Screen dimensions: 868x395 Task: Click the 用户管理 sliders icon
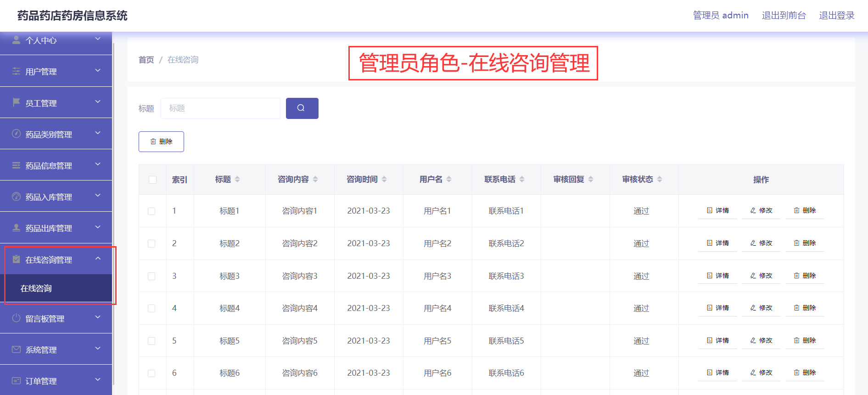click(16, 71)
